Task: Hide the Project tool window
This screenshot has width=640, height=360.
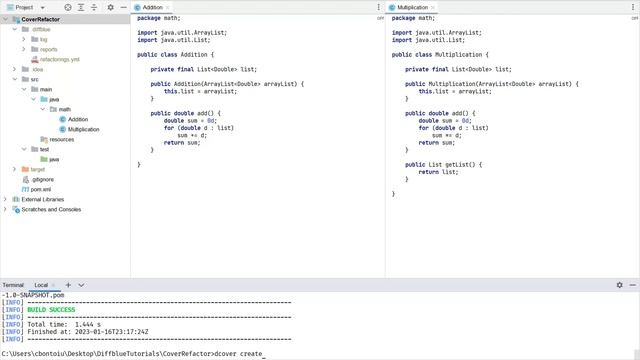Action: 124,7
